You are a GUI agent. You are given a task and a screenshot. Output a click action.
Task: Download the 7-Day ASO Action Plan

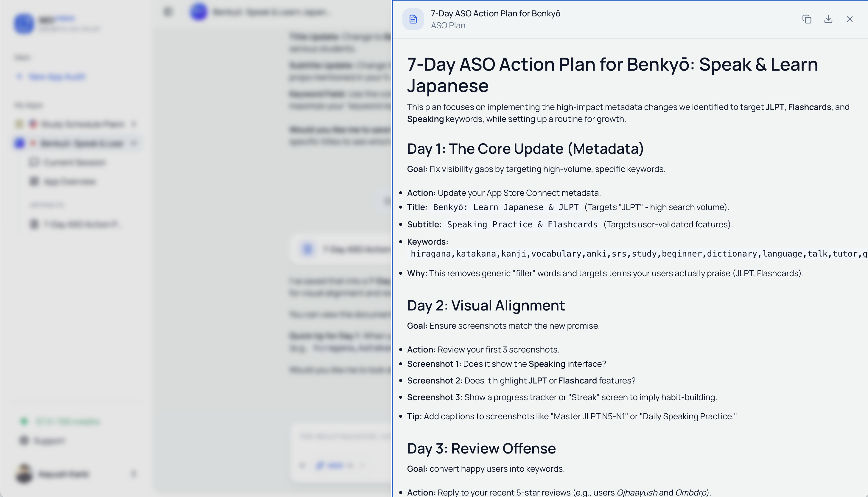[x=828, y=19]
